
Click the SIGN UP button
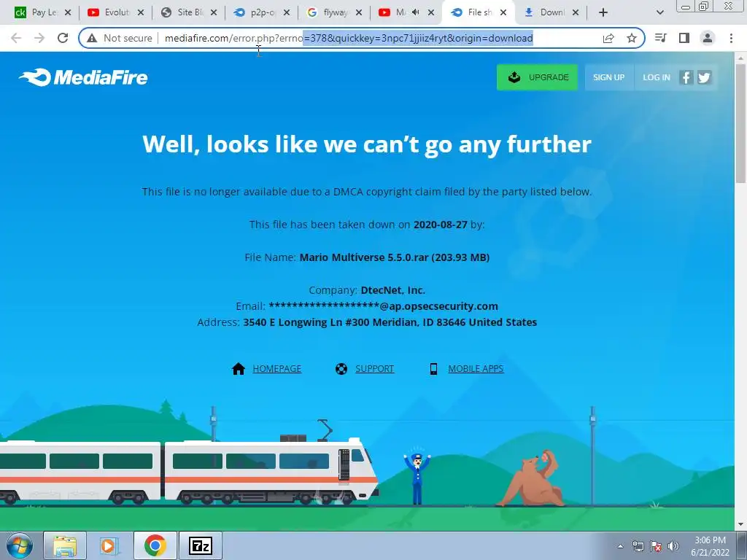608,77
